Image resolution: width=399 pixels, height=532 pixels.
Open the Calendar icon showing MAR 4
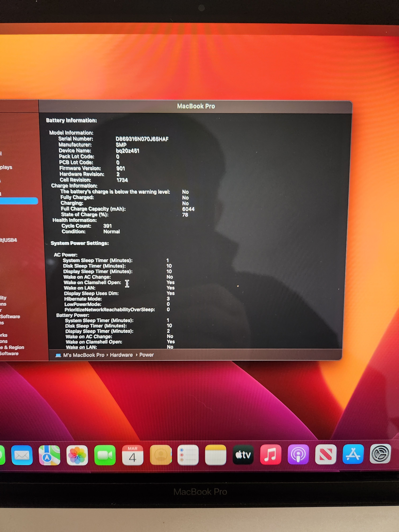click(x=132, y=455)
